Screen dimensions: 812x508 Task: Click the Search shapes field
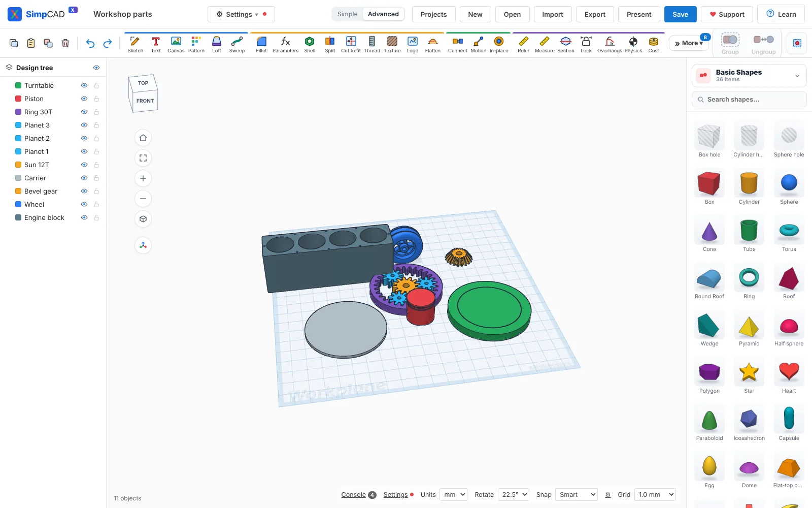(749, 100)
